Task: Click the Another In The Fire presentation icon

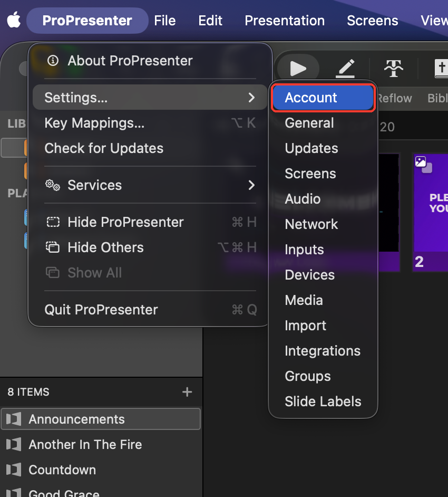Action: click(14, 444)
